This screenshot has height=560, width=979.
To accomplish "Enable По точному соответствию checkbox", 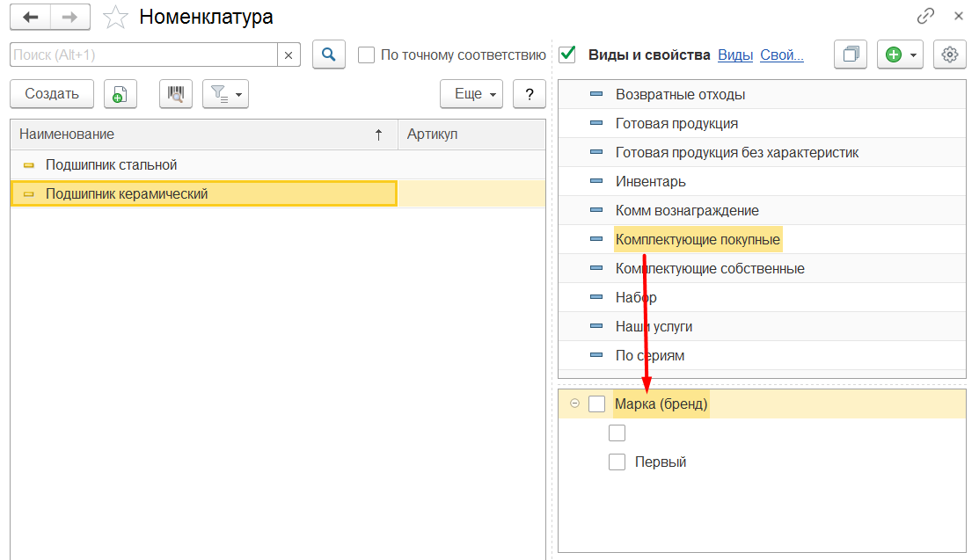I will tap(366, 55).
